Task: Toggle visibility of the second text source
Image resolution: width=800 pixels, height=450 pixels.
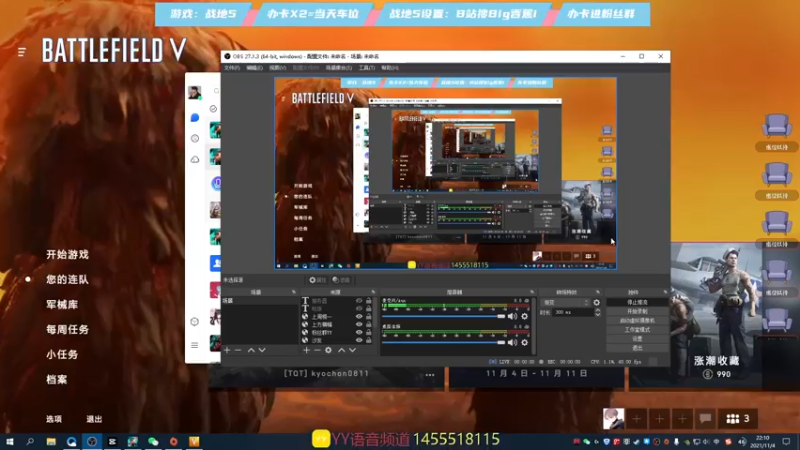Action: tap(359, 309)
